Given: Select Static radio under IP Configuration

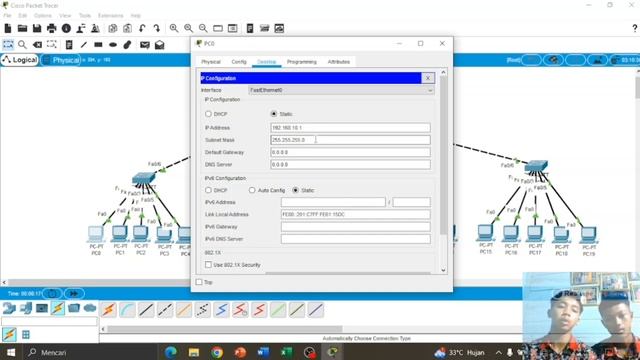Looking at the screenshot, I should pyautogui.click(x=274, y=114).
